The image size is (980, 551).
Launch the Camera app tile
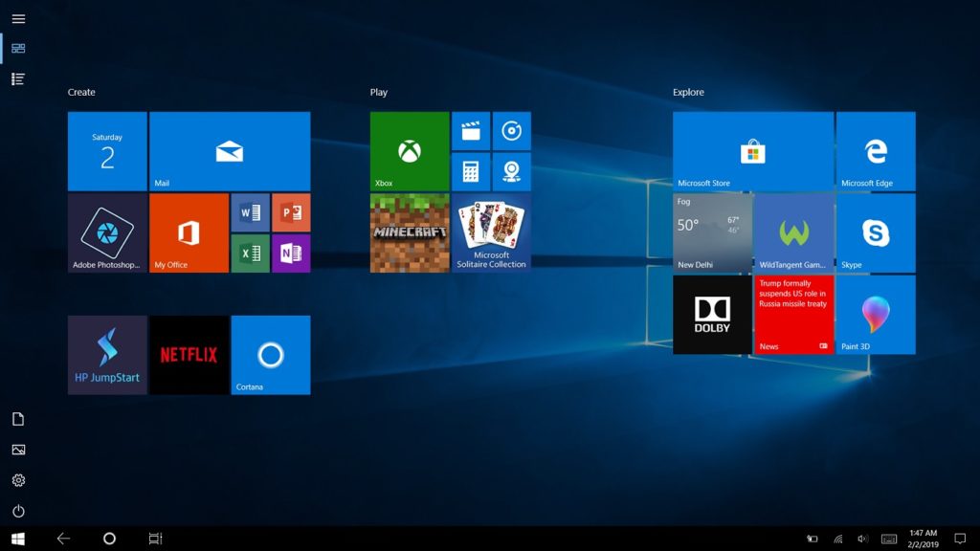[512, 172]
